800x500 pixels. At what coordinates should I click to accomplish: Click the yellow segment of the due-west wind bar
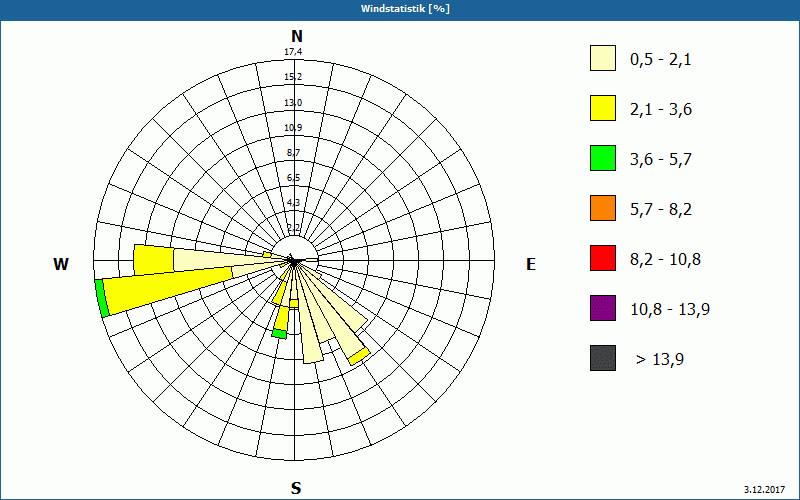[x=154, y=260]
